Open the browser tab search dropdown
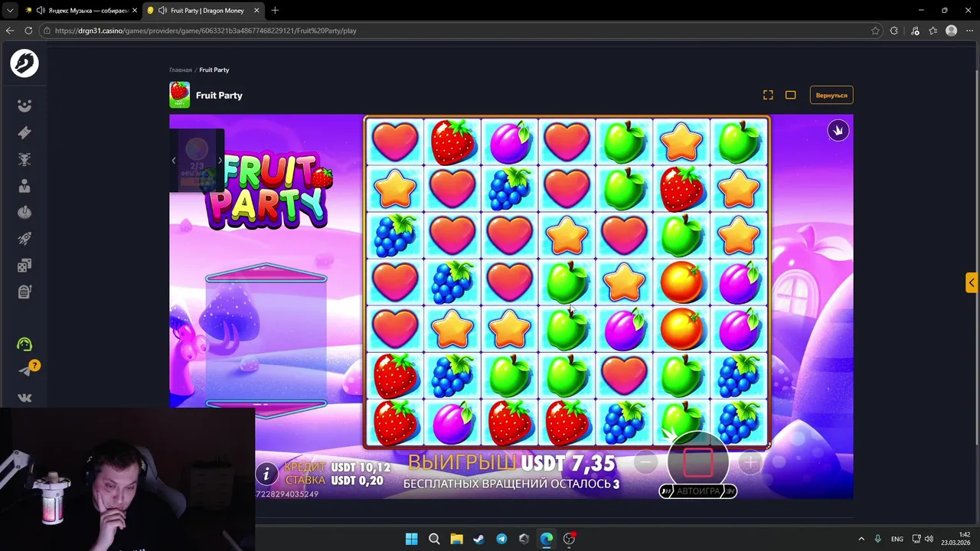This screenshot has width=980, height=551. [x=9, y=11]
